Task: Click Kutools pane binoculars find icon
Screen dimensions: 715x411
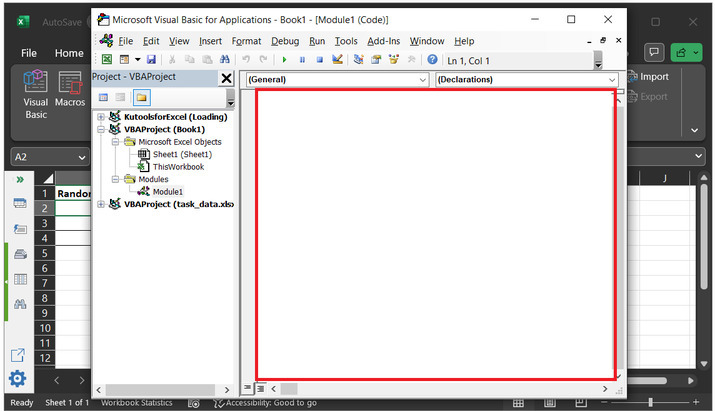Action: (20, 304)
